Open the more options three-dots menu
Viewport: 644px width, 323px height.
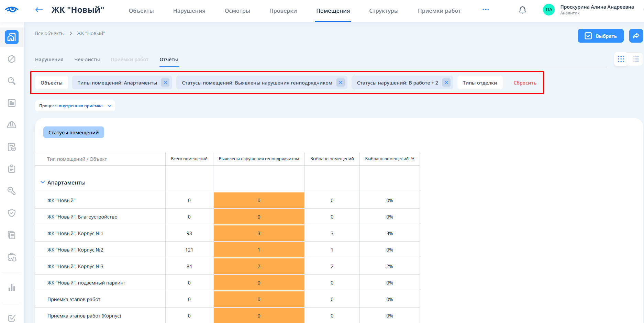click(486, 10)
